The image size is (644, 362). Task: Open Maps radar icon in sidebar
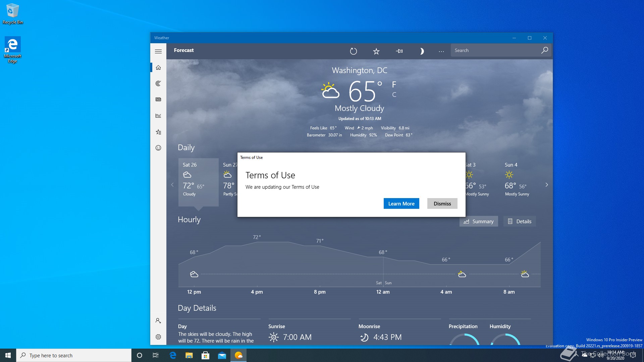pos(158,83)
